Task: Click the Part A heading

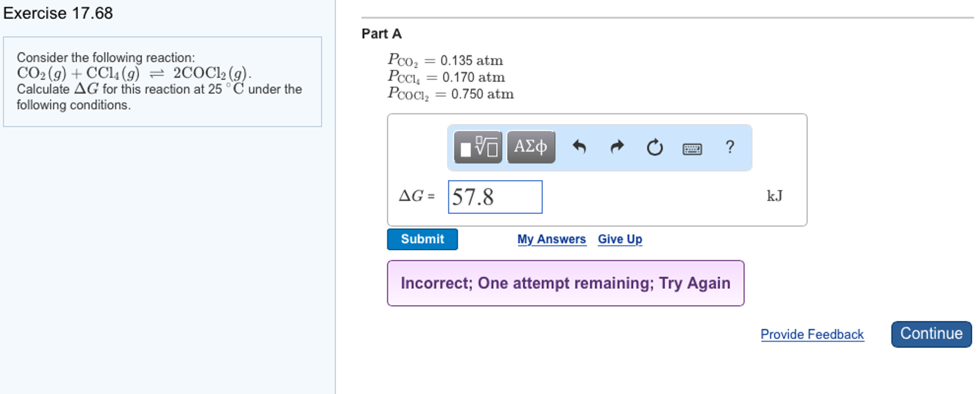Action: tap(381, 34)
